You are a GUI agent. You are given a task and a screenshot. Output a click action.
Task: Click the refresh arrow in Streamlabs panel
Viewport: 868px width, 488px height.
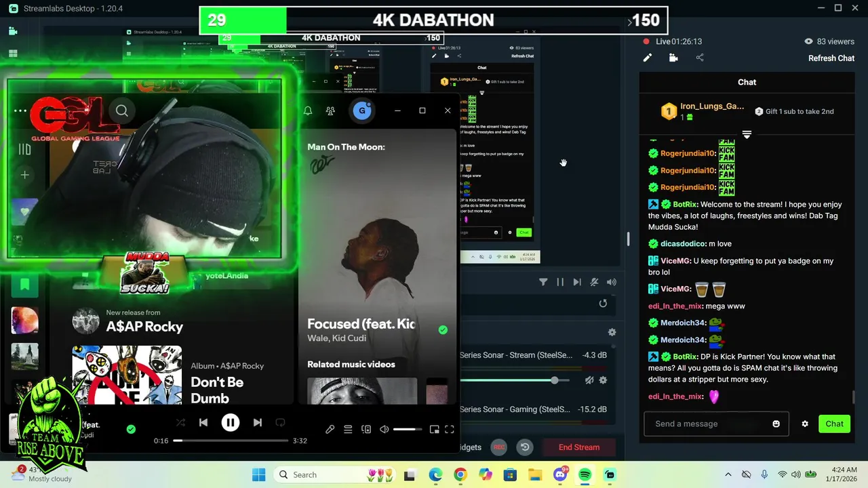[603, 304]
